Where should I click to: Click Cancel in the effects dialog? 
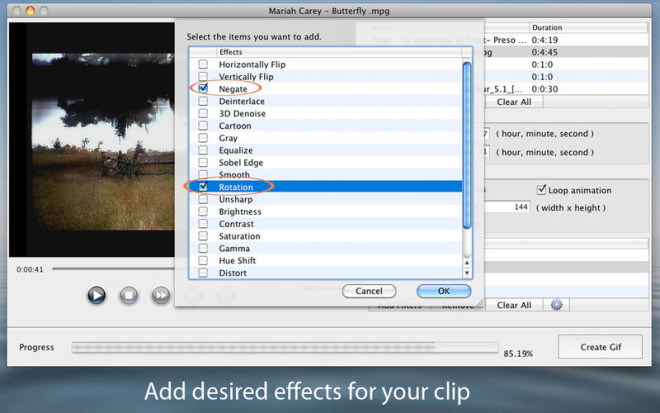pos(369,291)
